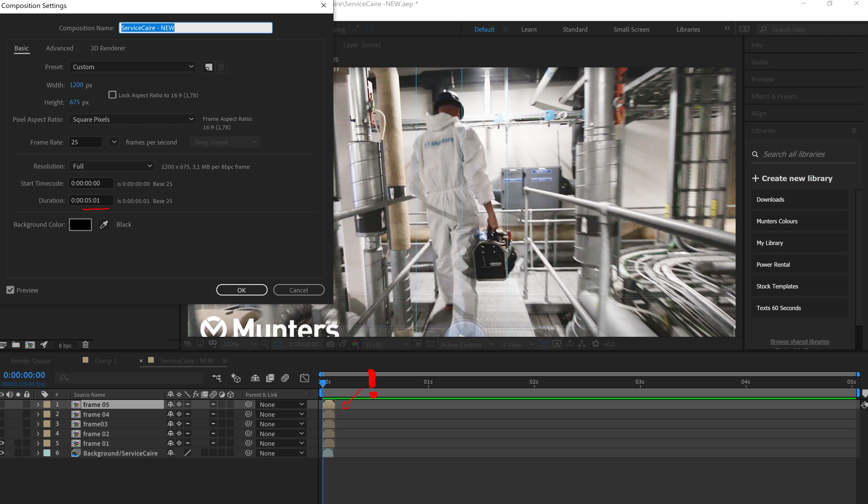The image size is (868, 504).
Task: Open the Preset dropdown showing Custom
Action: (x=133, y=67)
